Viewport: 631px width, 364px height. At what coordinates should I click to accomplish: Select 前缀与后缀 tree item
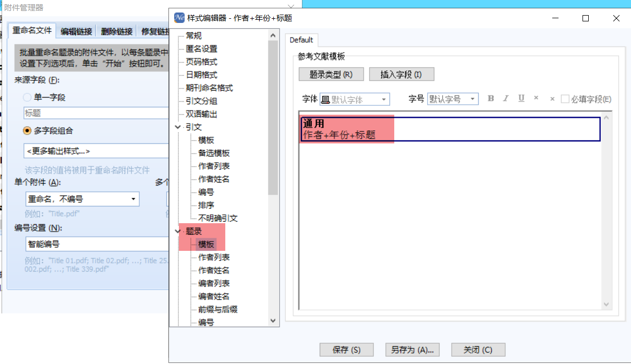point(218,309)
